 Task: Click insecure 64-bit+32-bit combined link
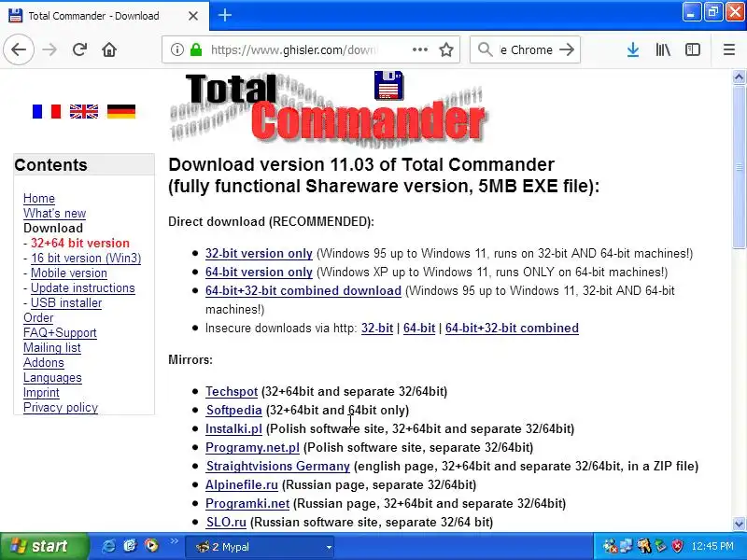click(512, 329)
